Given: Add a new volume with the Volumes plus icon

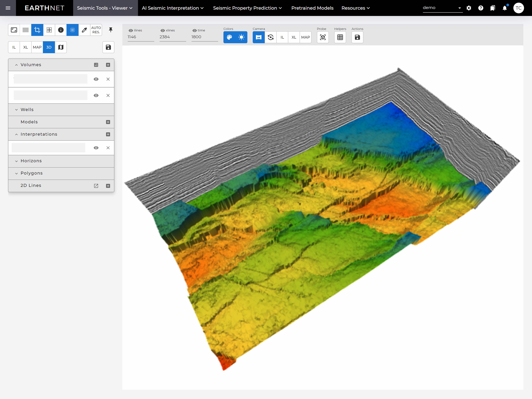Looking at the screenshot, I should (108, 65).
